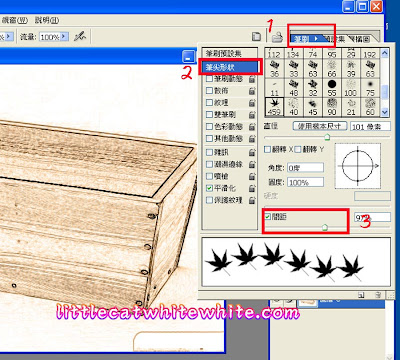Check the 翻轉 Y checkbox
The width and height of the screenshot is (400, 360).
(298, 149)
